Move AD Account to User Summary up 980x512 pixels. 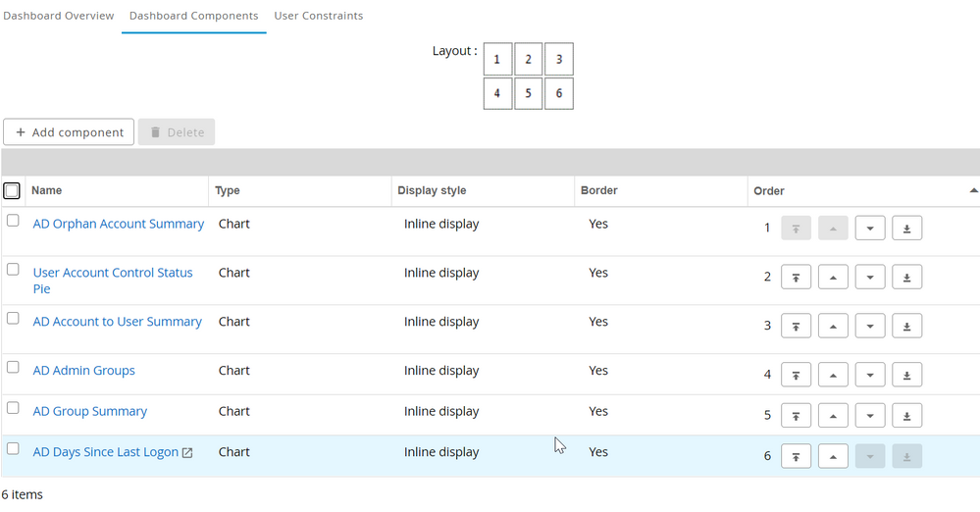[x=833, y=326]
